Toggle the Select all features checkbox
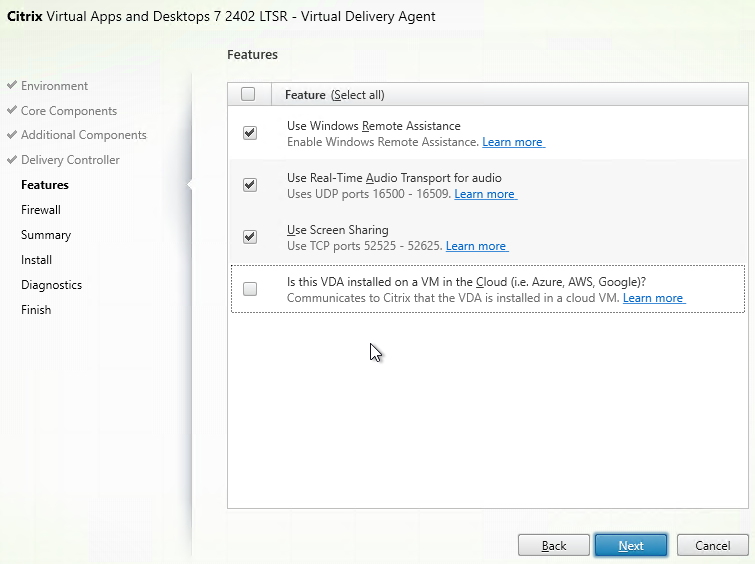The image size is (755, 564). (248, 94)
